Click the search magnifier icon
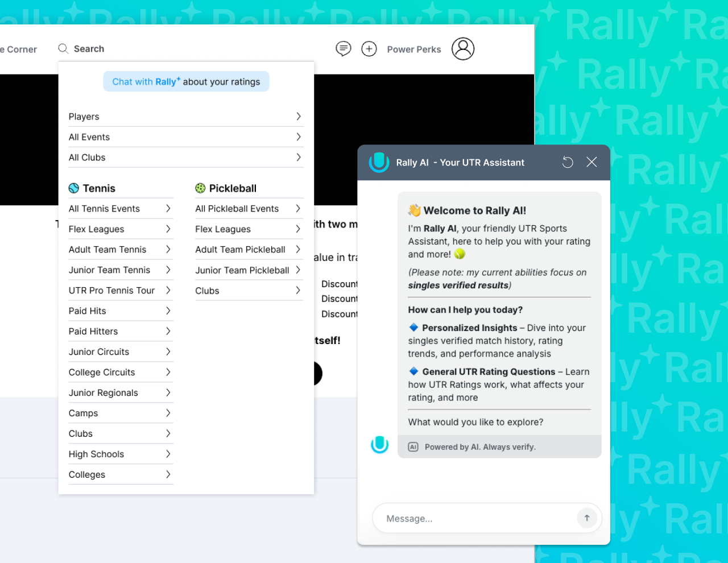 (63, 49)
